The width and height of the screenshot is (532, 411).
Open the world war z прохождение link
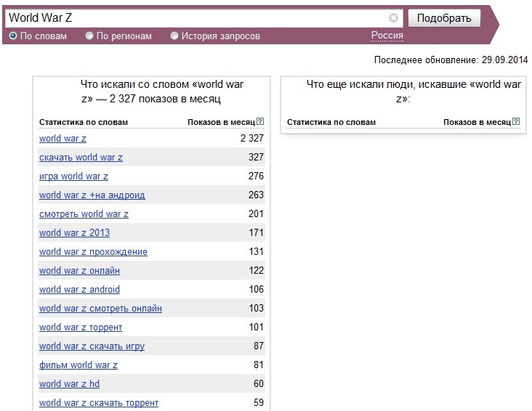coord(93,252)
